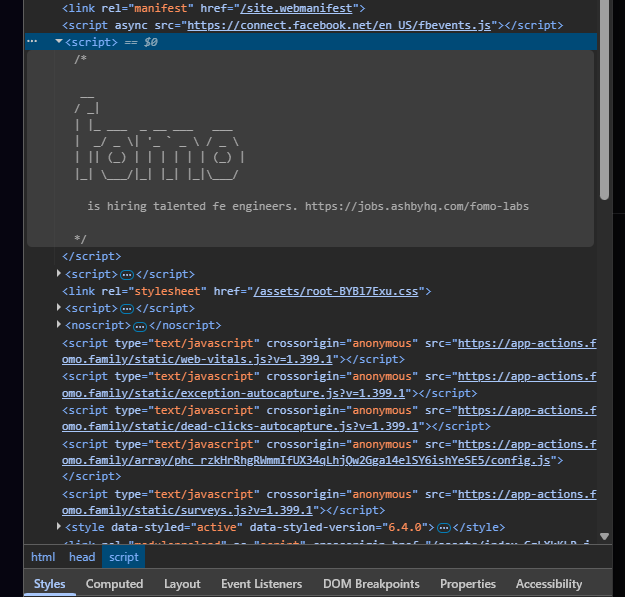Image resolution: width=625 pixels, height=597 pixels.
Task: Open the root-BYBl7Exu.css stylesheet link
Action: [336, 291]
